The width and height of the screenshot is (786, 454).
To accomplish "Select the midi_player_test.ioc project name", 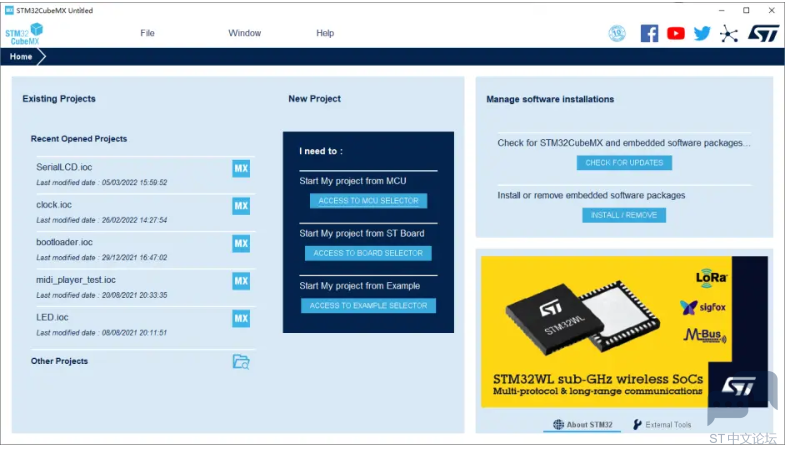I will (76, 280).
